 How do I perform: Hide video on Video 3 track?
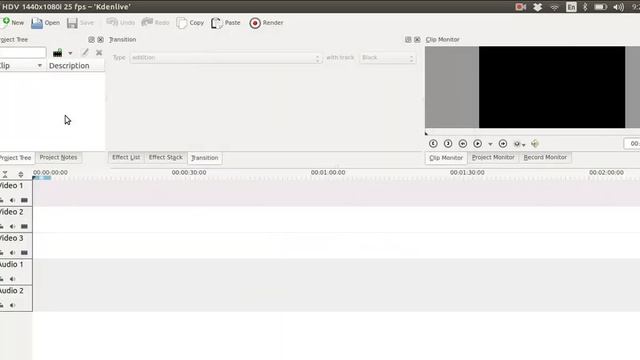coord(24,253)
